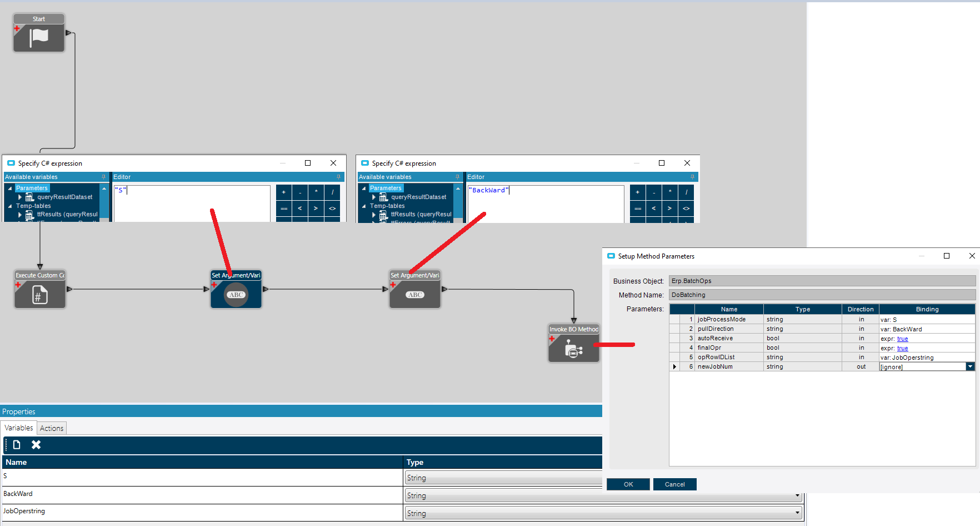Click into the Editor containing "BackWard"
This screenshot has width=980, height=526.
point(546,204)
